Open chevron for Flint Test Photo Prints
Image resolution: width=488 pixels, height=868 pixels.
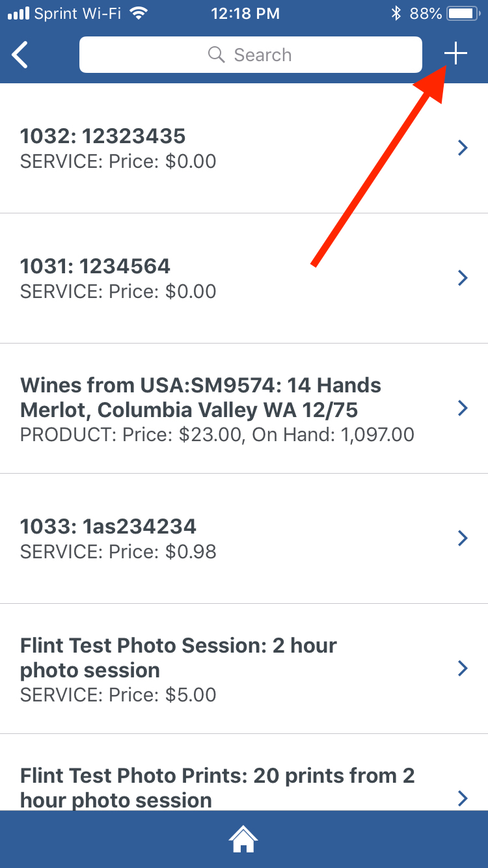[x=463, y=798]
